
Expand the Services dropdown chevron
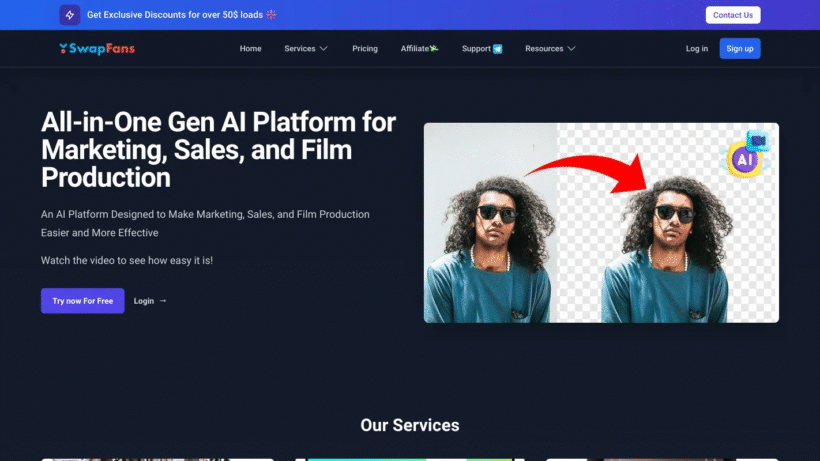coord(324,49)
